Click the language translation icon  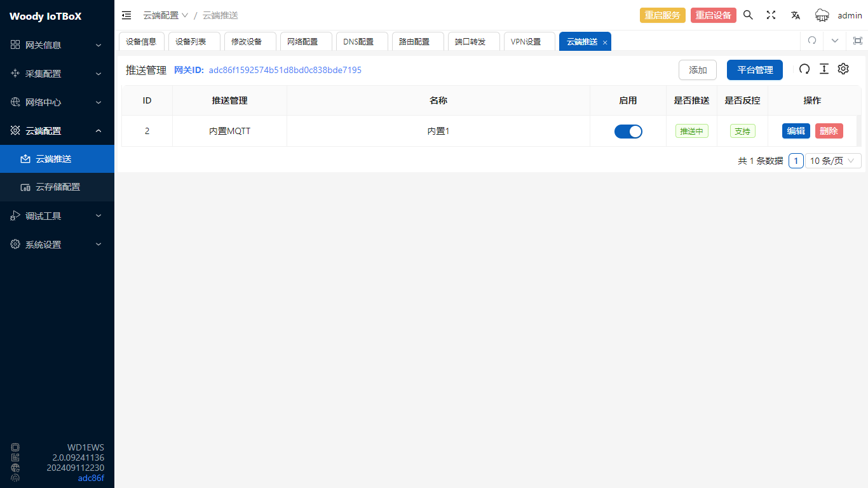click(x=795, y=15)
